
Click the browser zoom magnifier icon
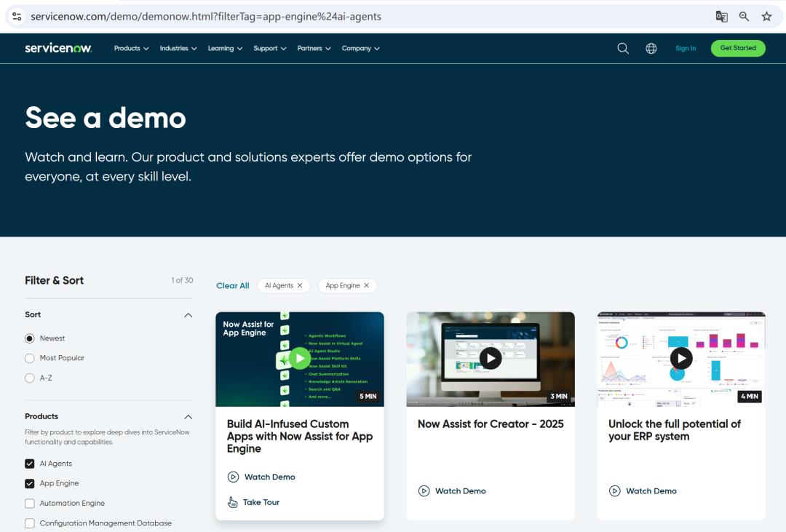pos(744,17)
